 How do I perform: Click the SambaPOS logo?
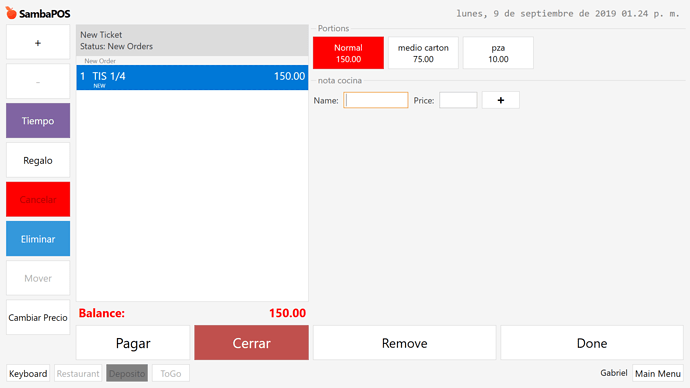point(38,13)
